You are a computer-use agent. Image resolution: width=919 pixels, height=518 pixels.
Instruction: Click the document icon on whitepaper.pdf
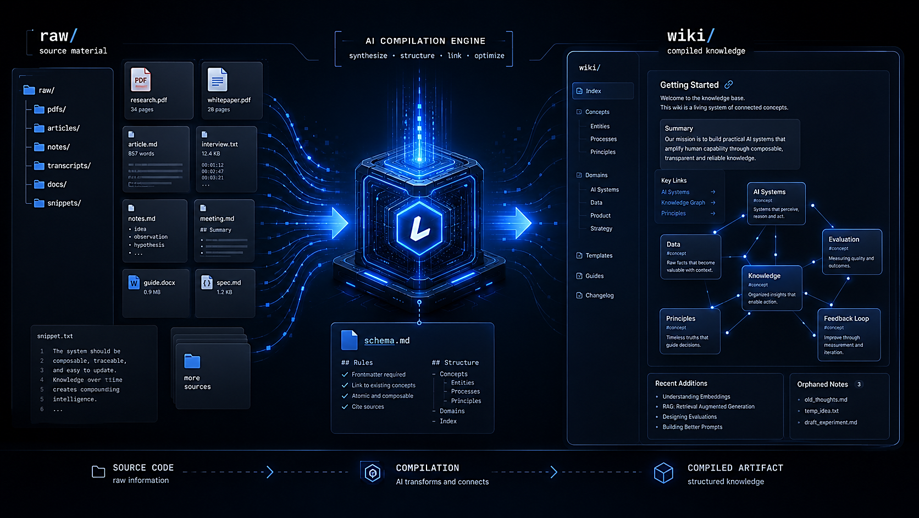click(x=217, y=80)
